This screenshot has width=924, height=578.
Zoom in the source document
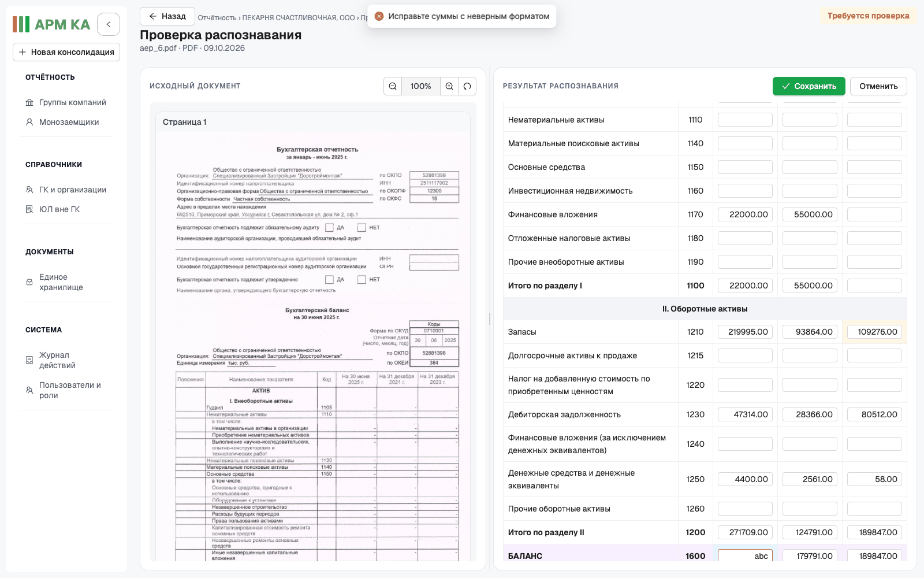(x=449, y=86)
